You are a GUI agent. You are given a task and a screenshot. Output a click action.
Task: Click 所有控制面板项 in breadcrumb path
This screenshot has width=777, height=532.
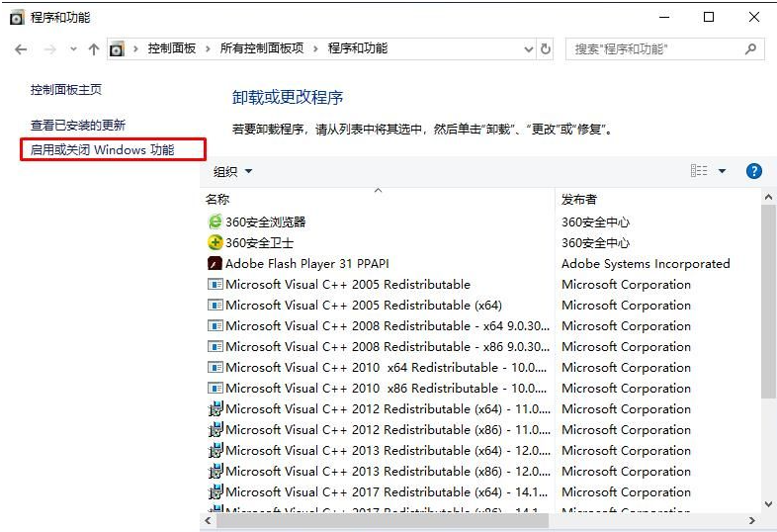coord(262,48)
